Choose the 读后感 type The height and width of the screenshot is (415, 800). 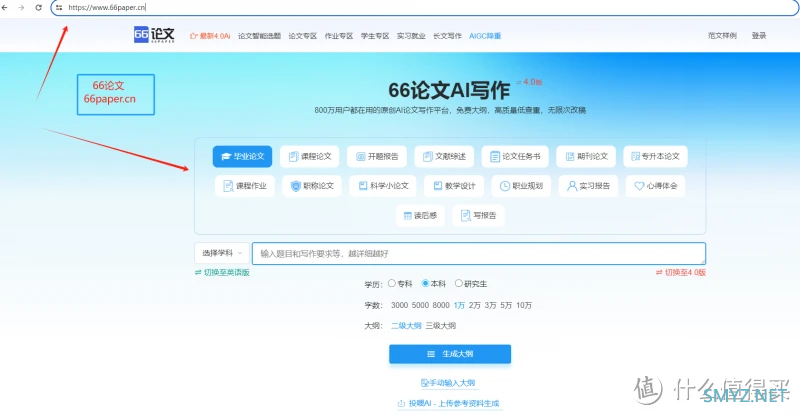420,215
